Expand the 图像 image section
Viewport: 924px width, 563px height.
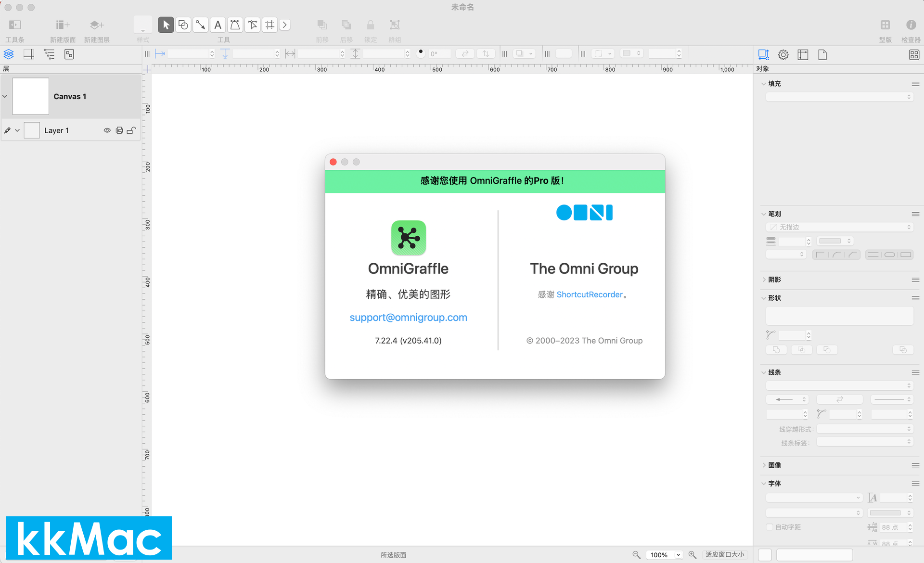764,465
